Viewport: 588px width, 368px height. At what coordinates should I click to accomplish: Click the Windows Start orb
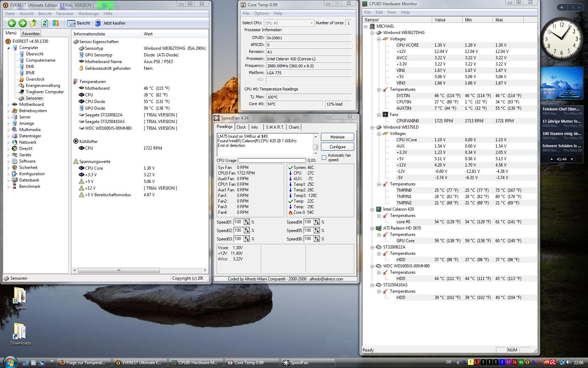tap(10, 362)
